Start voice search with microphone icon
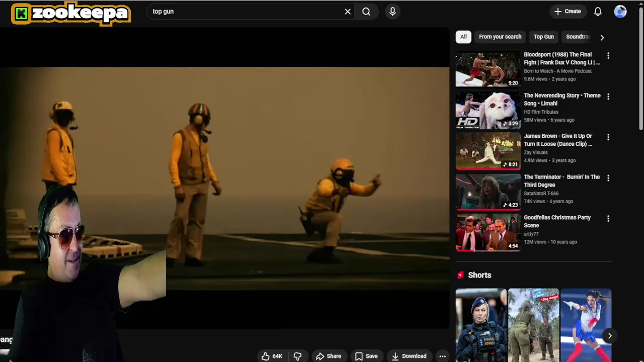644x362 pixels. click(392, 12)
